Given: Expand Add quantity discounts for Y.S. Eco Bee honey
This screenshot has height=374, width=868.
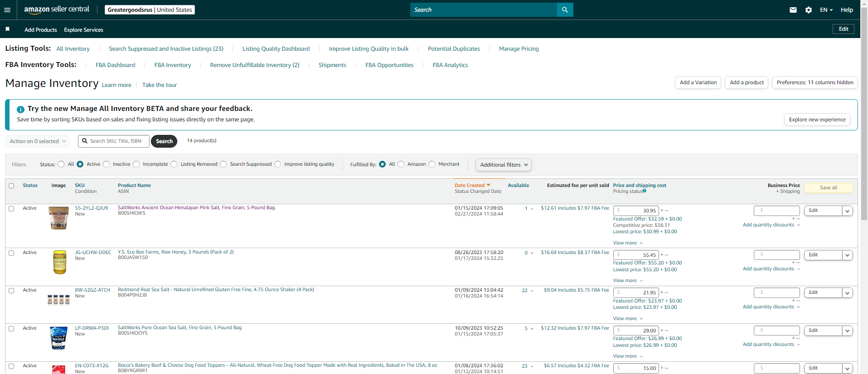Looking at the screenshot, I should click(771, 269).
